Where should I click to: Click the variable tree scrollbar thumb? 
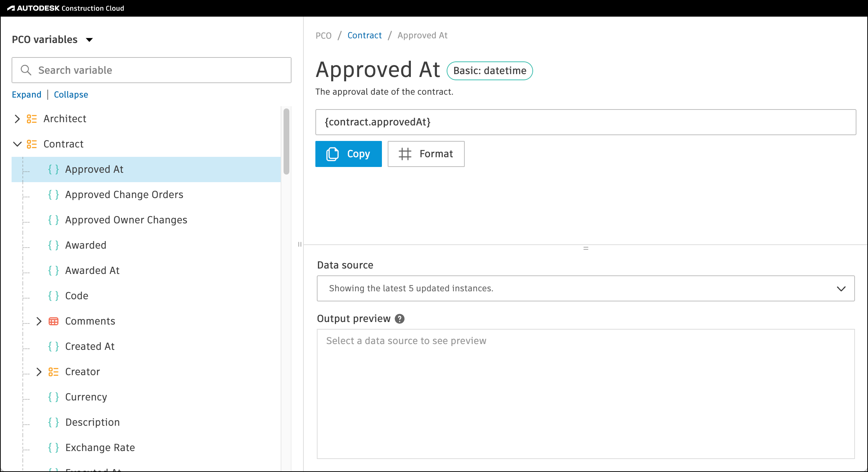point(286,141)
